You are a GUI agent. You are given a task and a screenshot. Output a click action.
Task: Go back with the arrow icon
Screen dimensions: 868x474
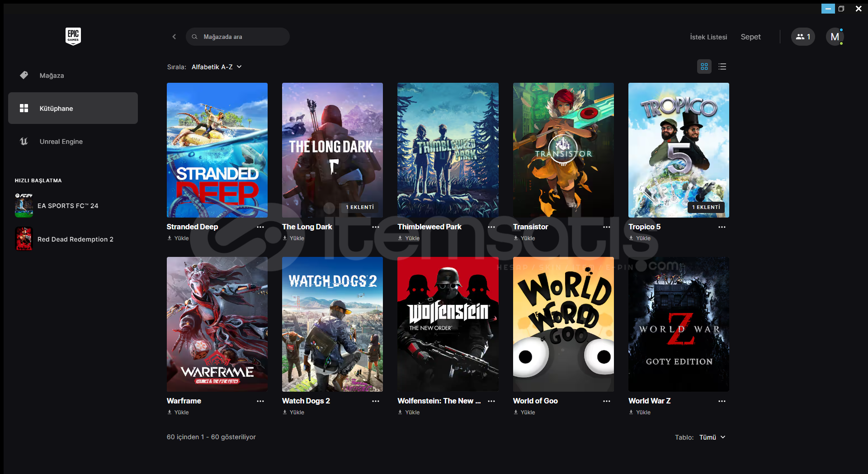[174, 37]
